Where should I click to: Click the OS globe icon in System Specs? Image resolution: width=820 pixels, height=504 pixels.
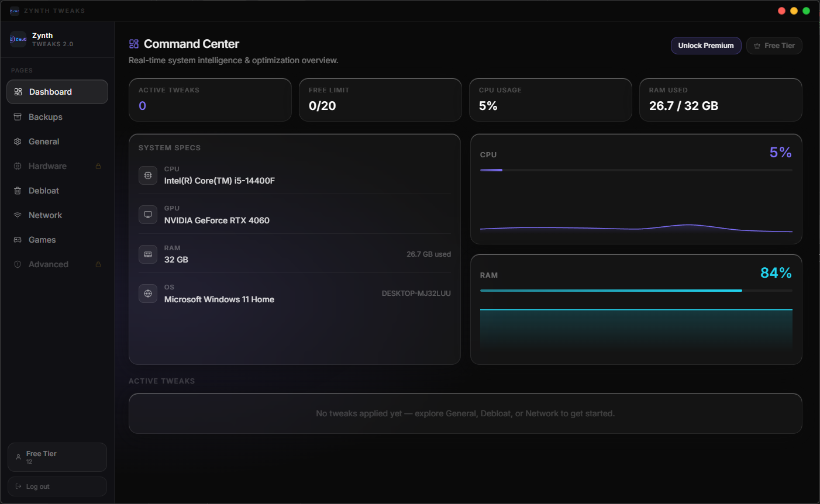click(148, 293)
